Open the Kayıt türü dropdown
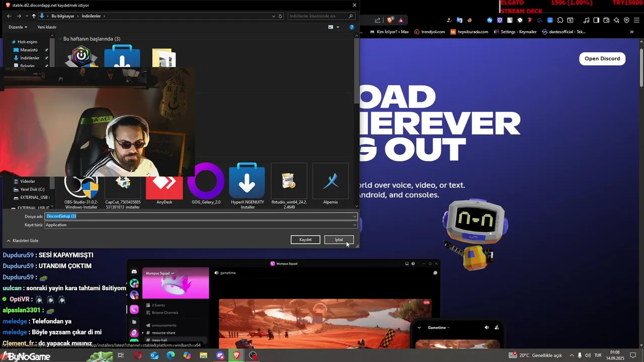Screen dimensions: 644x362 [x=201, y=225]
